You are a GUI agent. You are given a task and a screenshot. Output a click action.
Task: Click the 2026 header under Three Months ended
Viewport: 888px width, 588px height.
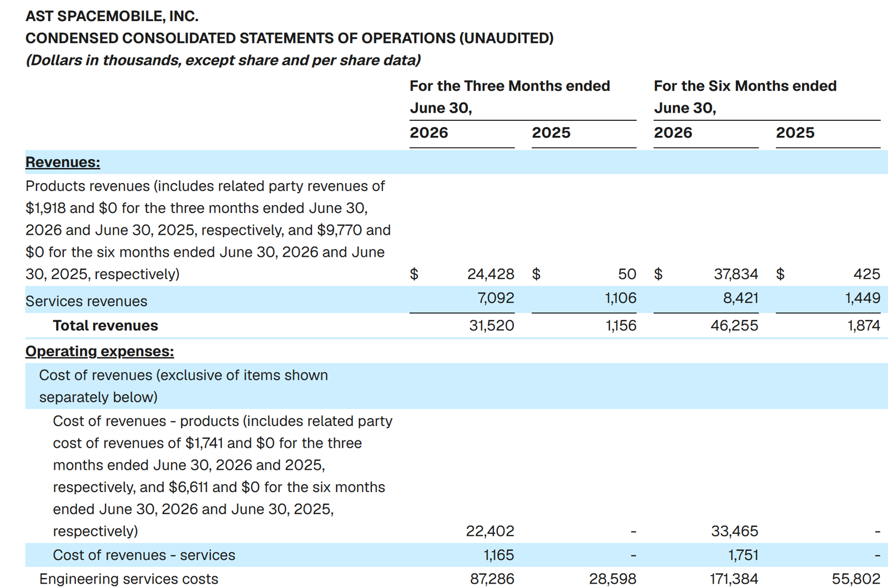click(429, 133)
